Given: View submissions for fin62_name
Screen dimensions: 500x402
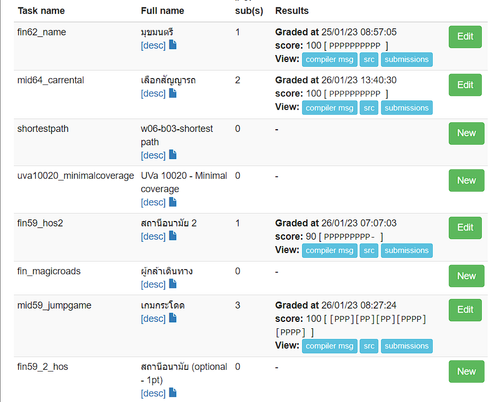Looking at the screenshot, I should point(407,60).
